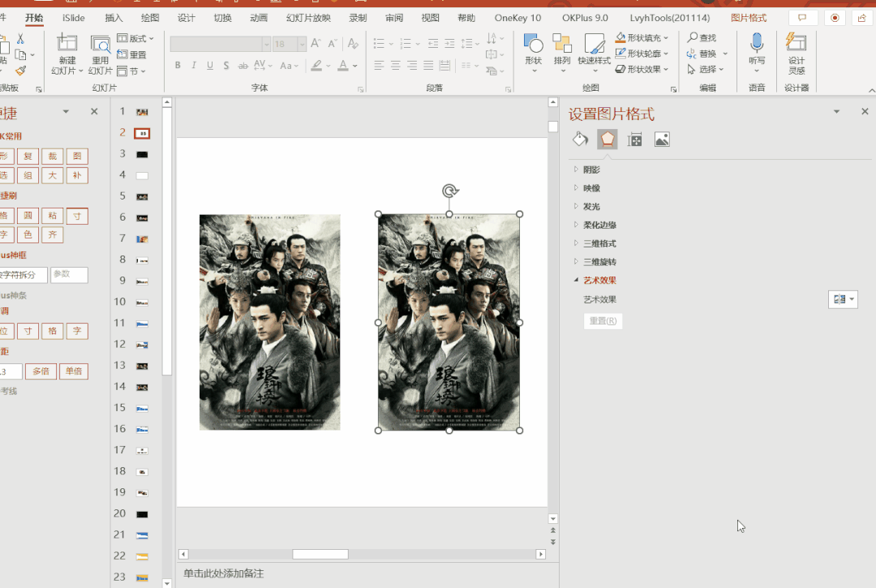Open the 形状轮廓 shape outline dropdown

tap(642, 54)
